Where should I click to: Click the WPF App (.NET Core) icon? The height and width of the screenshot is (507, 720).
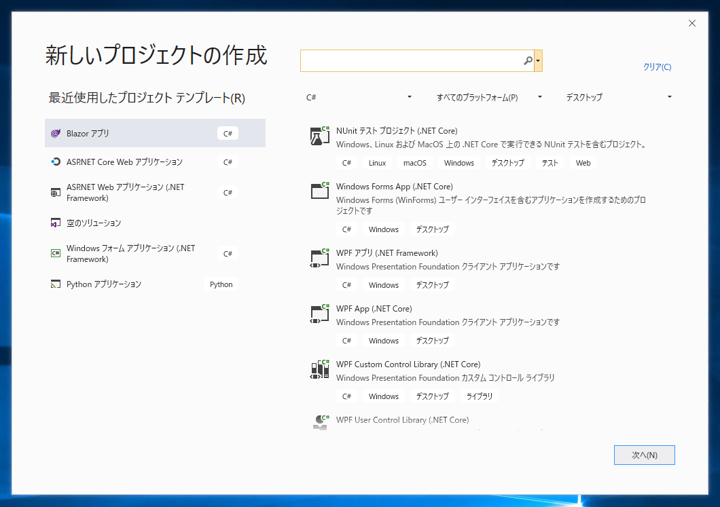point(320,314)
